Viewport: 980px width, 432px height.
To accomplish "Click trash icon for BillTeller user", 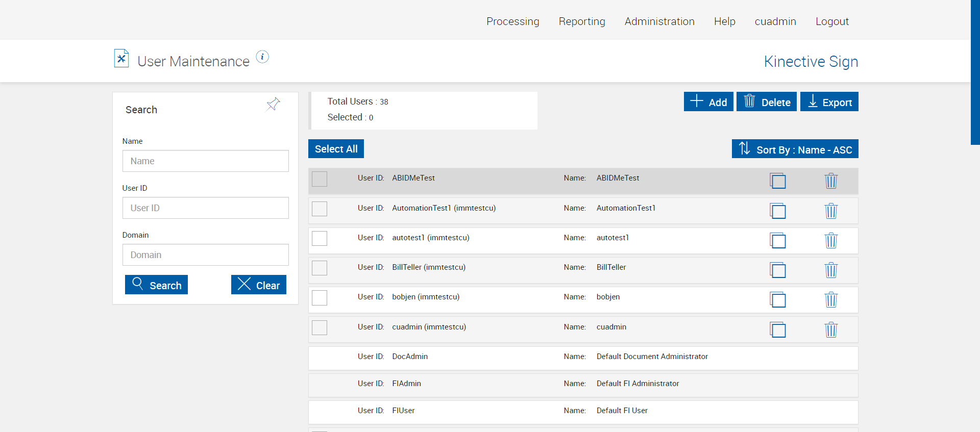I will tap(831, 270).
